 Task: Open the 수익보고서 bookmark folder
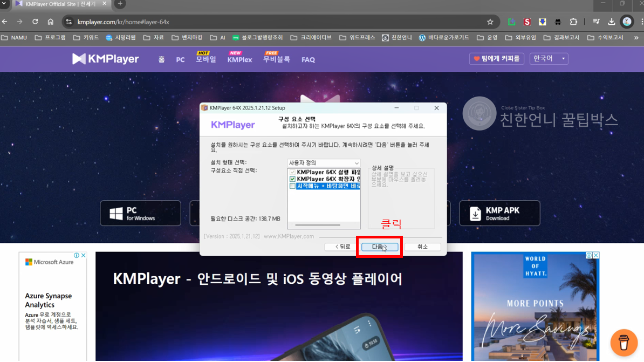tap(605, 37)
